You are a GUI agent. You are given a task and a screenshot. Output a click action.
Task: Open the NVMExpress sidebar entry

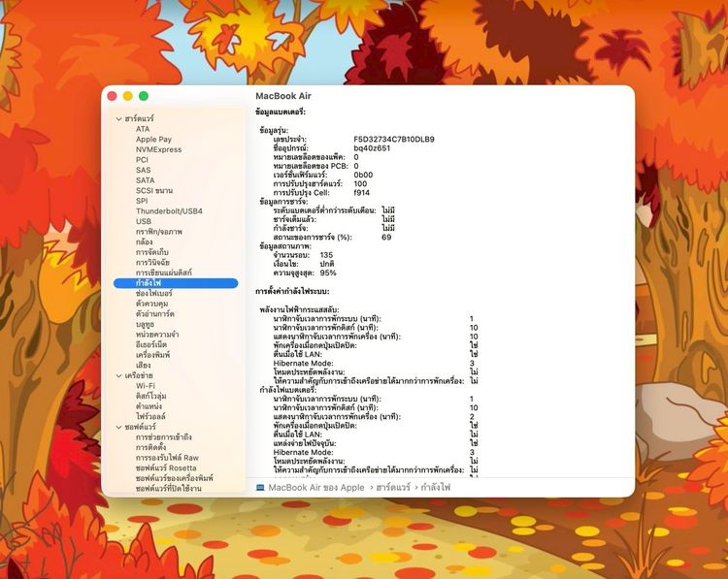point(158,149)
